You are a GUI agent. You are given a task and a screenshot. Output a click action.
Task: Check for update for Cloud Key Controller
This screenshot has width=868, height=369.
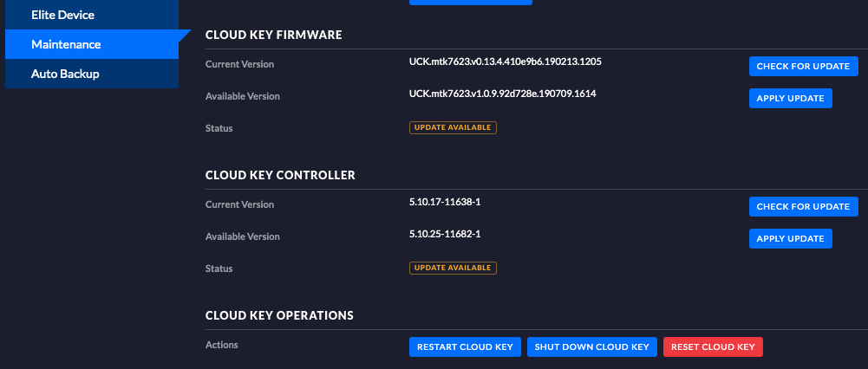point(803,206)
